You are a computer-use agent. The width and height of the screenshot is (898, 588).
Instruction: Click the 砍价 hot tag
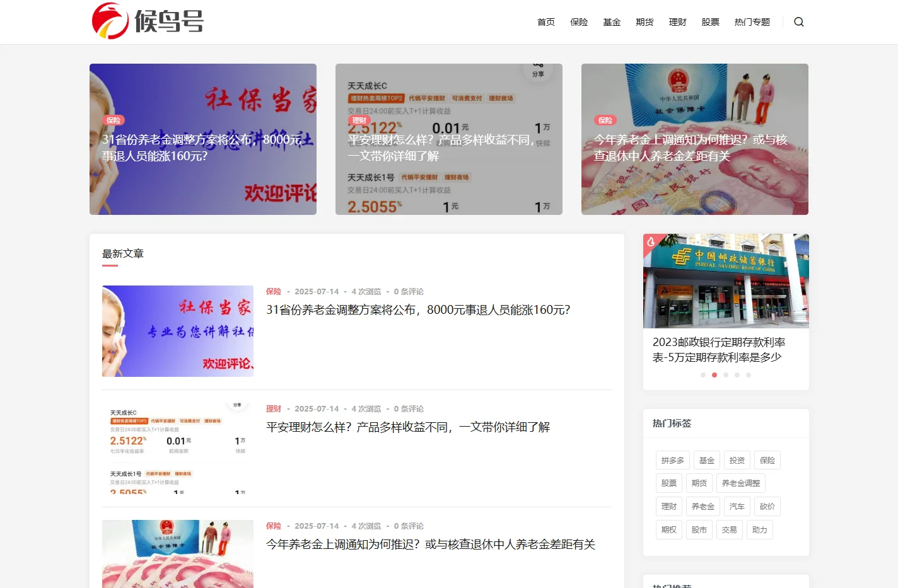pos(767,507)
